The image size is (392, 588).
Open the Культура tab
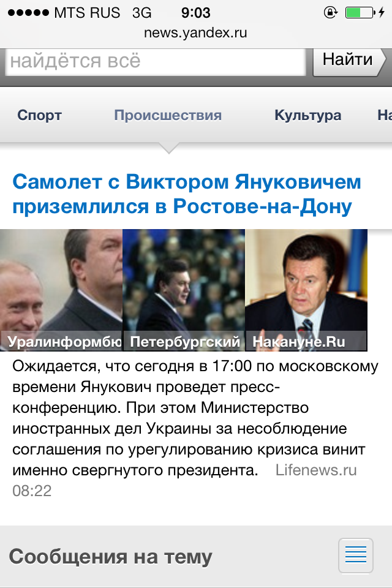coord(307,115)
